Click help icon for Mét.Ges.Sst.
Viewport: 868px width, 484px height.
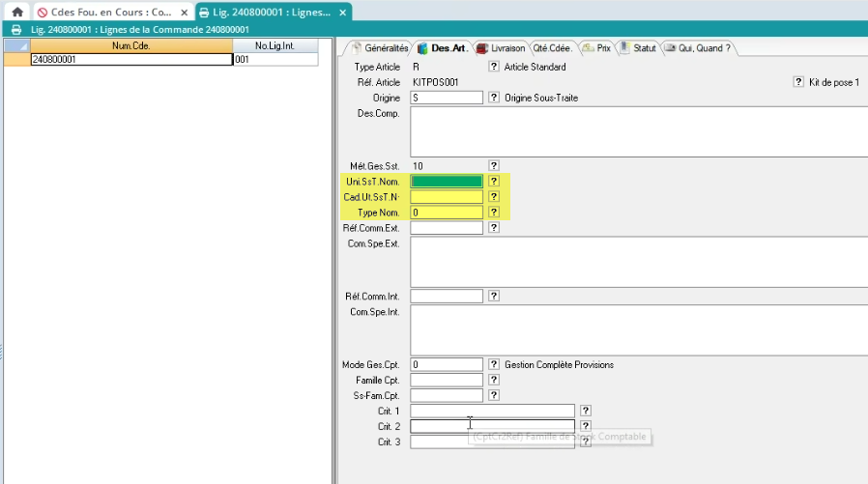click(494, 166)
